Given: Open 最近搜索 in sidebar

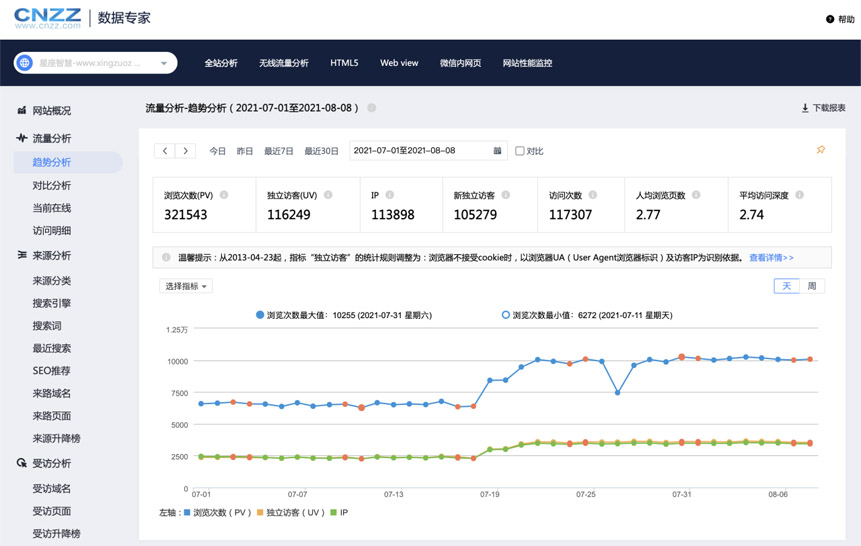Looking at the screenshot, I should tap(52, 348).
